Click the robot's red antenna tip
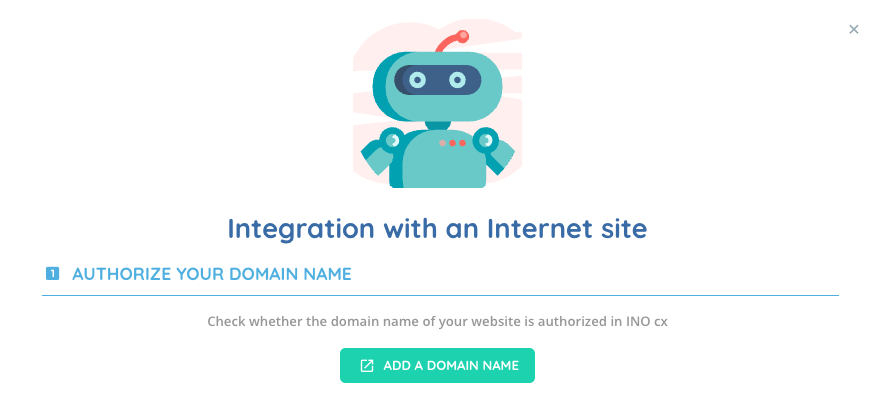This screenshot has height=412, width=876. tap(462, 36)
